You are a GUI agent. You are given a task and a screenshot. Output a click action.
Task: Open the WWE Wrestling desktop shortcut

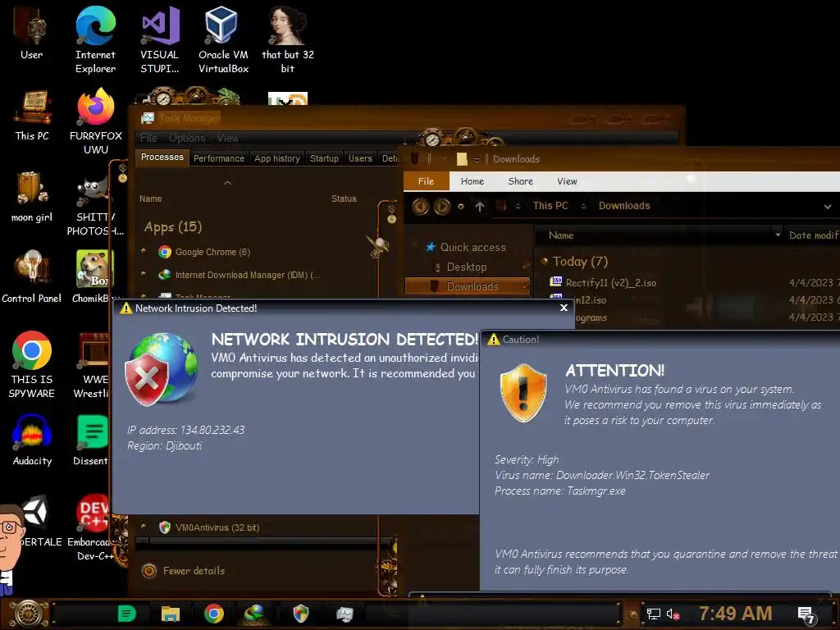[x=94, y=365]
